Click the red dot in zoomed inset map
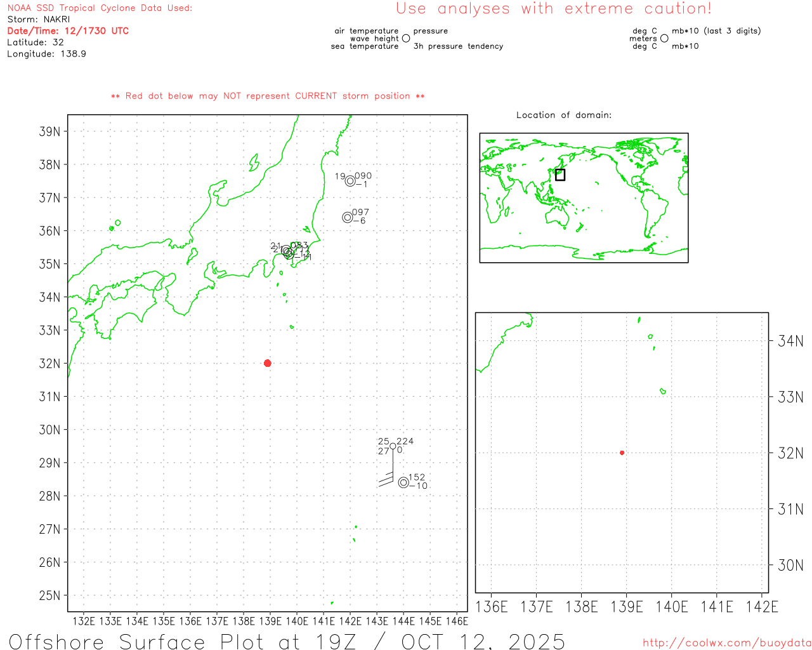 622,453
